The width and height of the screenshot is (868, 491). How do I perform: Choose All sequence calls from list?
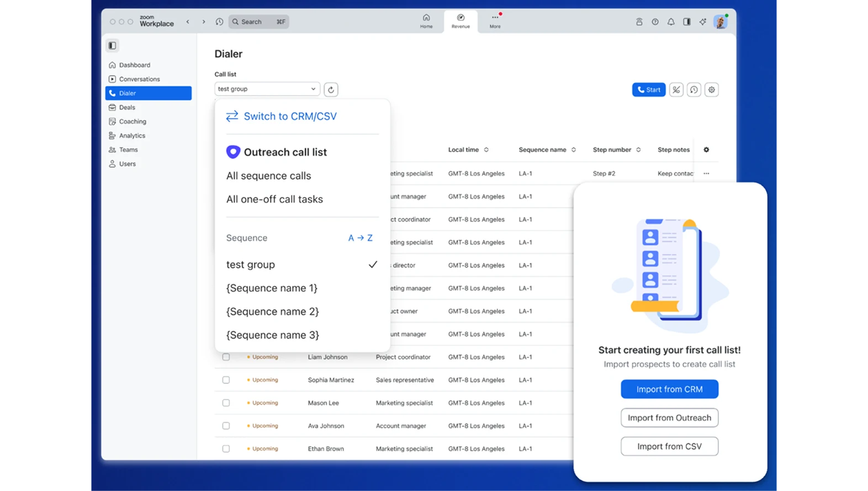point(268,176)
